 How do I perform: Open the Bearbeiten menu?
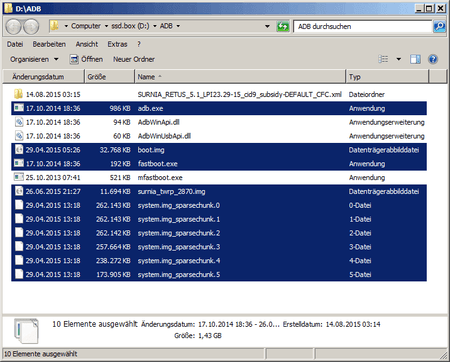(49, 44)
